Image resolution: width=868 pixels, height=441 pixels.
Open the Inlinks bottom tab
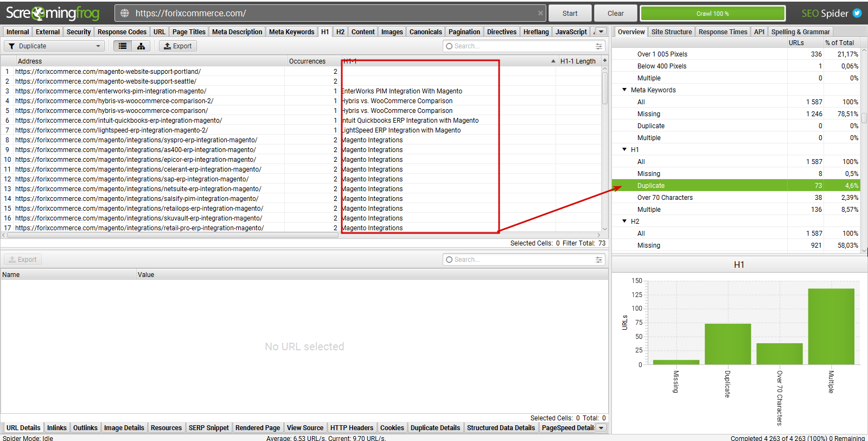point(57,428)
